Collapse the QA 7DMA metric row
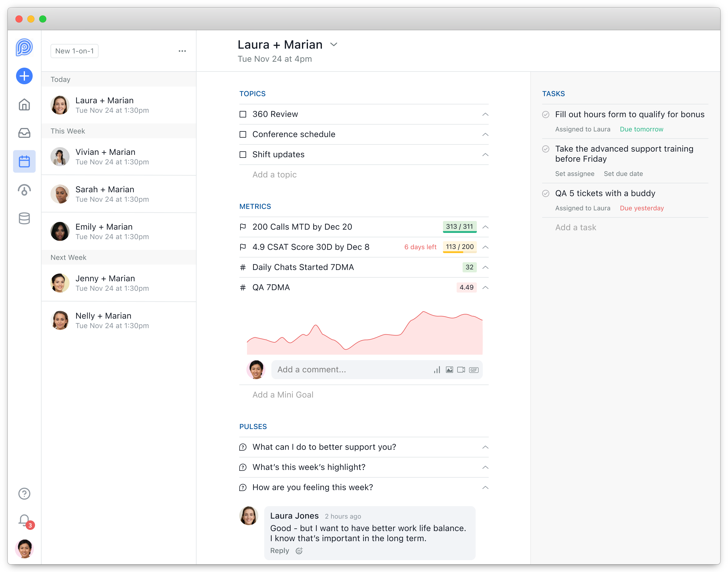This screenshot has width=728, height=572. [x=485, y=288]
